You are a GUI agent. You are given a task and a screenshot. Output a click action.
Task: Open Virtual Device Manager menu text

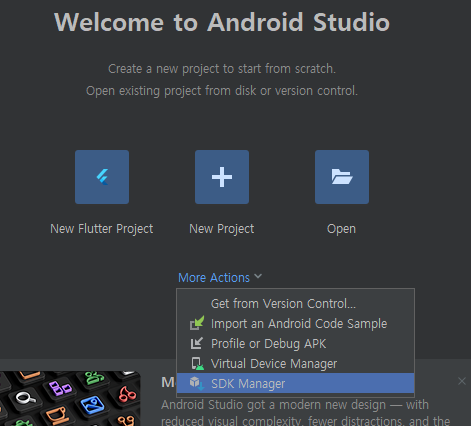click(274, 364)
